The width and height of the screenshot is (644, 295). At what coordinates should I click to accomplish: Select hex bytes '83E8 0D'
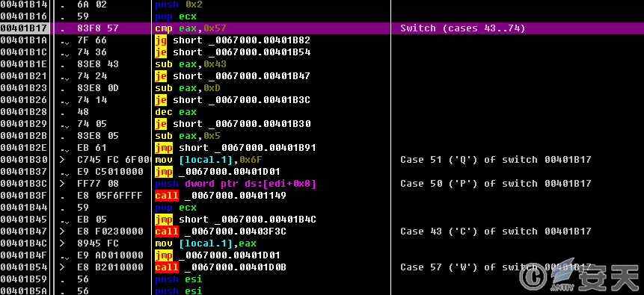98,88
